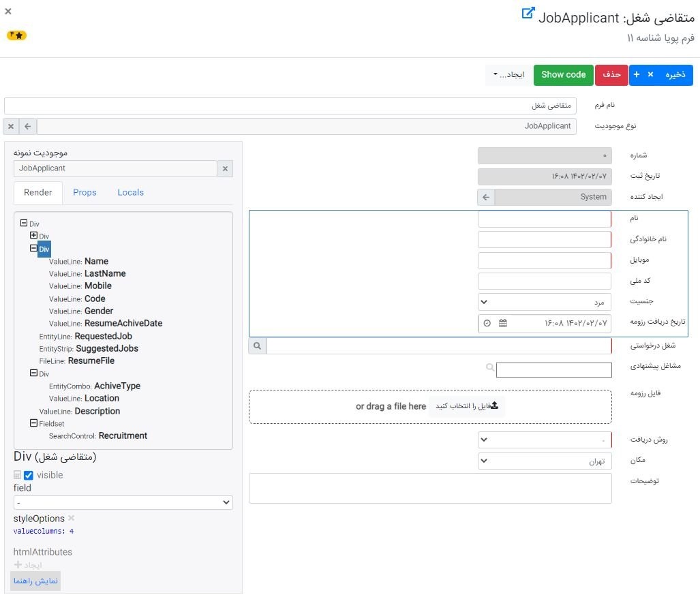Remove styleOptions with X icon
700x599 pixels.
[71, 518]
